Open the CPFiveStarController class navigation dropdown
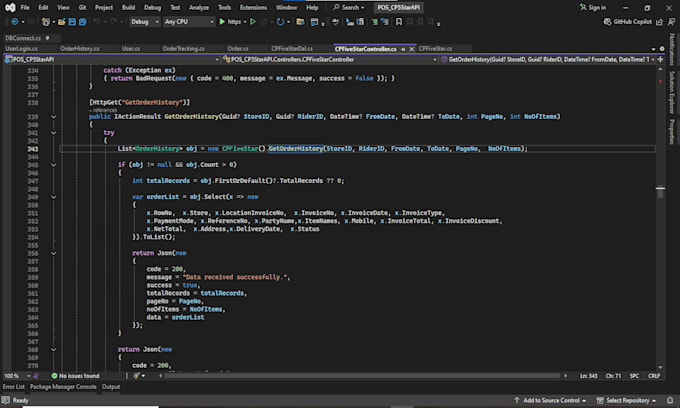 (x=330, y=59)
